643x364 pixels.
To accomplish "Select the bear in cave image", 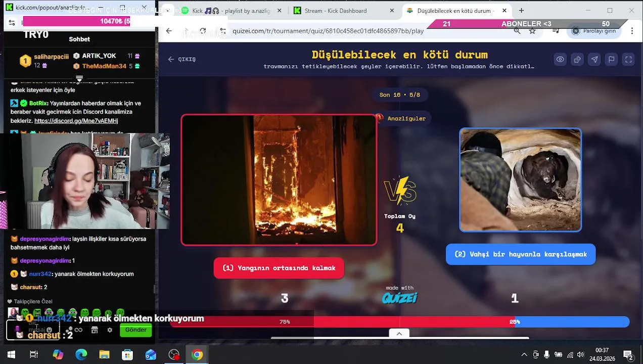I will point(521,180).
